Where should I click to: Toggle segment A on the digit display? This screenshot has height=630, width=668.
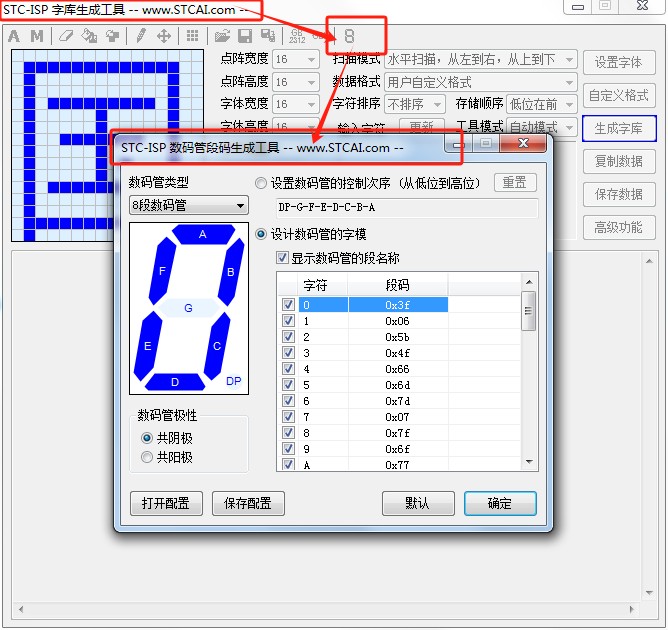203,234
